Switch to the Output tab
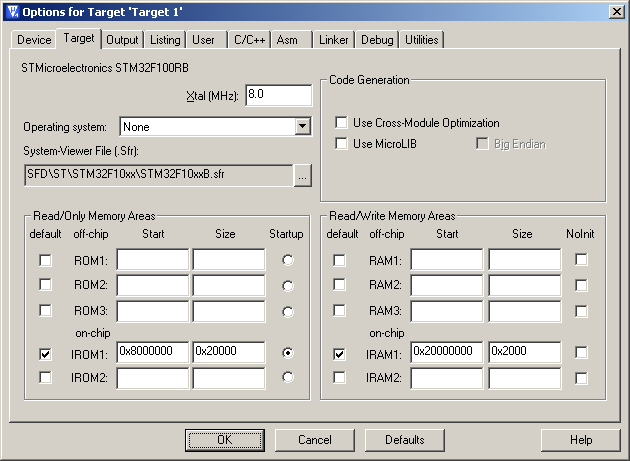Image resolution: width=630 pixels, height=461 pixels. pos(122,40)
